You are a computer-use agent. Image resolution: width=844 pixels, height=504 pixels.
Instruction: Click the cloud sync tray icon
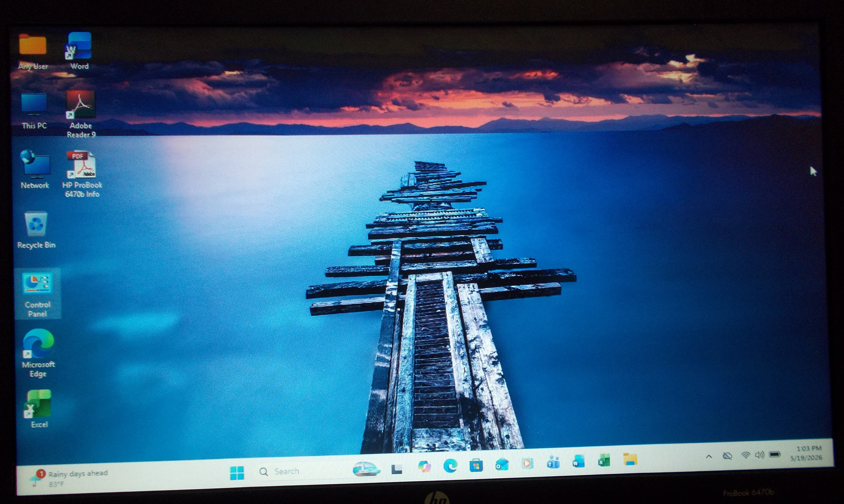click(727, 455)
